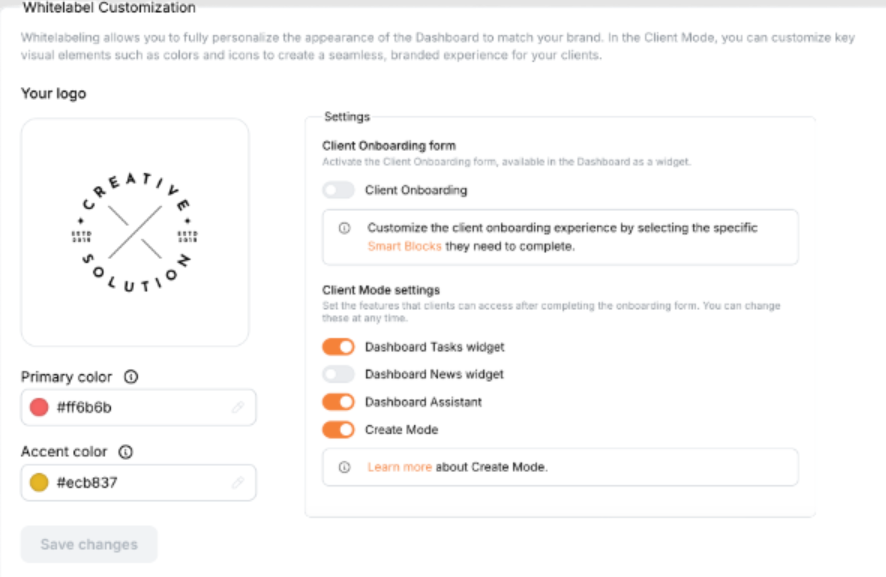
Task: Click the Dashboard Assistant label text
Action: click(x=423, y=402)
